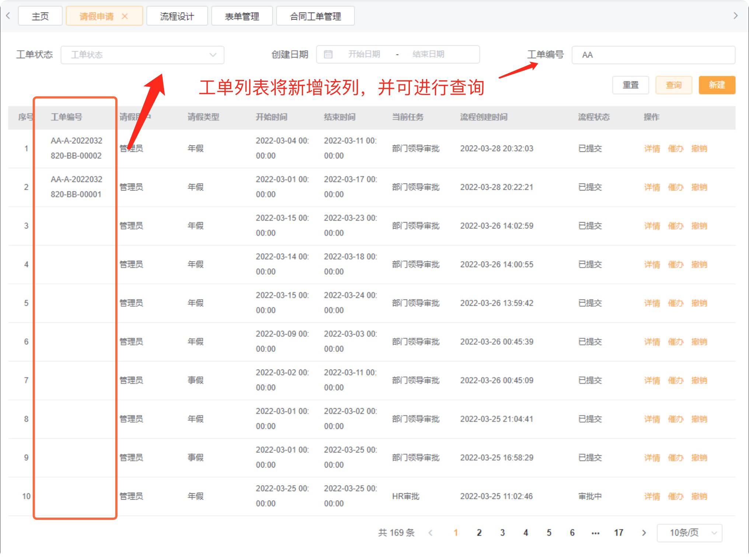Expand the 工单状态 dropdown

tap(142, 55)
